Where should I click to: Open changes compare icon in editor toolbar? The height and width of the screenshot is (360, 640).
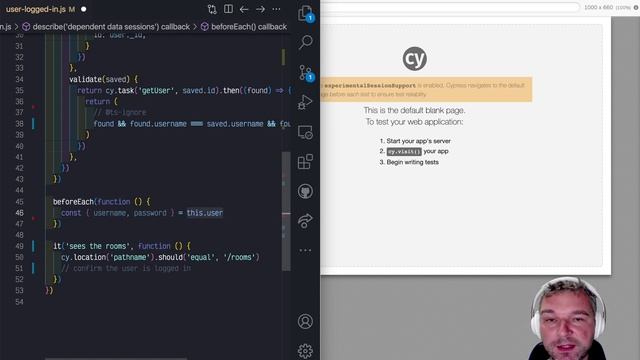(212, 9)
